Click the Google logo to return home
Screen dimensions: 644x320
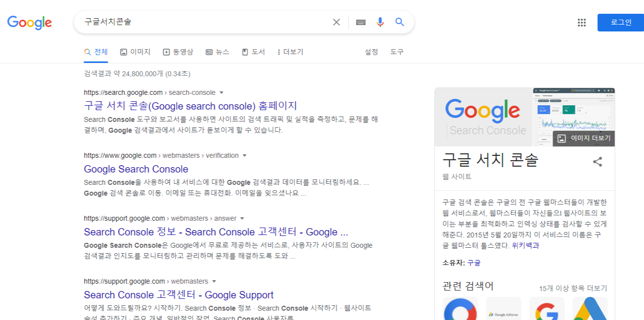[29, 23]
